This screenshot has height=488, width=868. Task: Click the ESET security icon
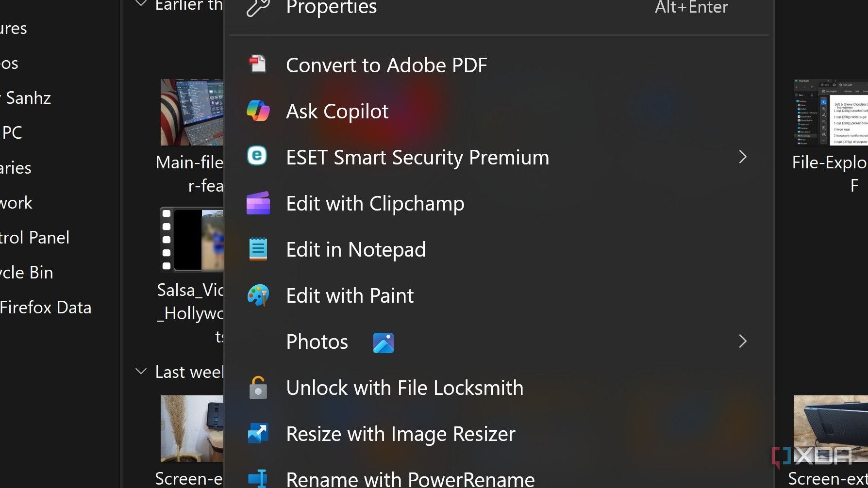point(257,156)
